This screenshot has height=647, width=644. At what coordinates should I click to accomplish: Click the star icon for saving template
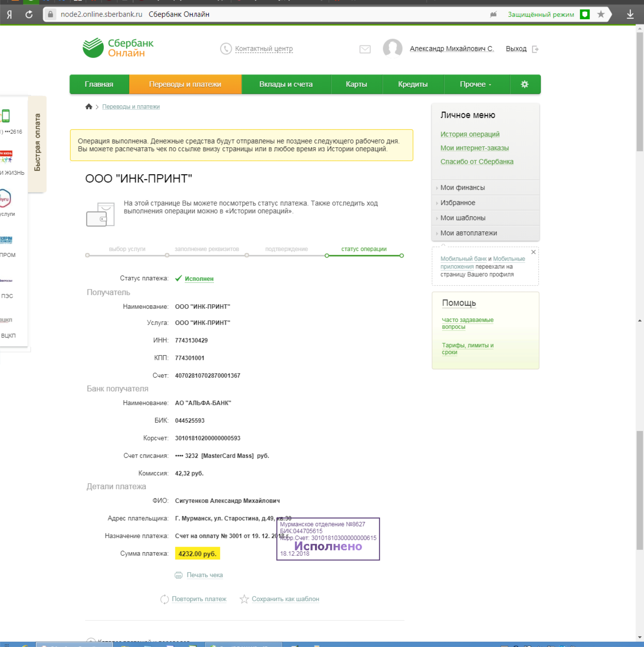coord(244,599)
